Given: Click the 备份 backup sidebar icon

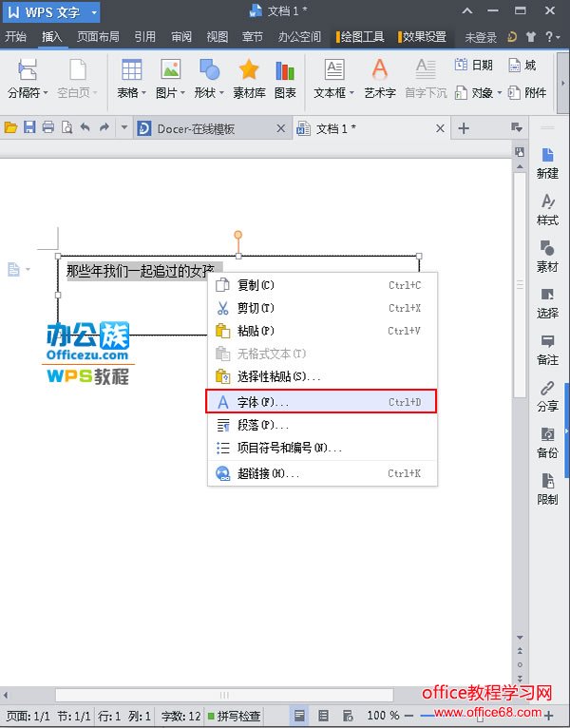Looking at the screenshot, I should (x=547, y=441).
